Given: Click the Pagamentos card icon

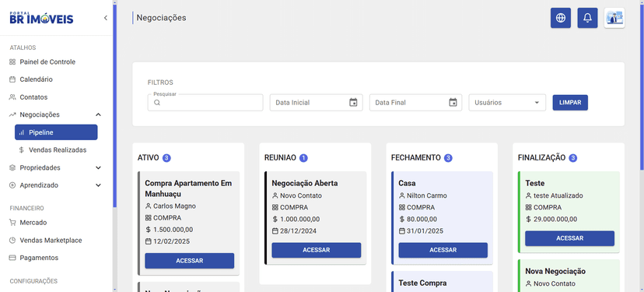Looking at the screenshot, I should tap(12, 258).
